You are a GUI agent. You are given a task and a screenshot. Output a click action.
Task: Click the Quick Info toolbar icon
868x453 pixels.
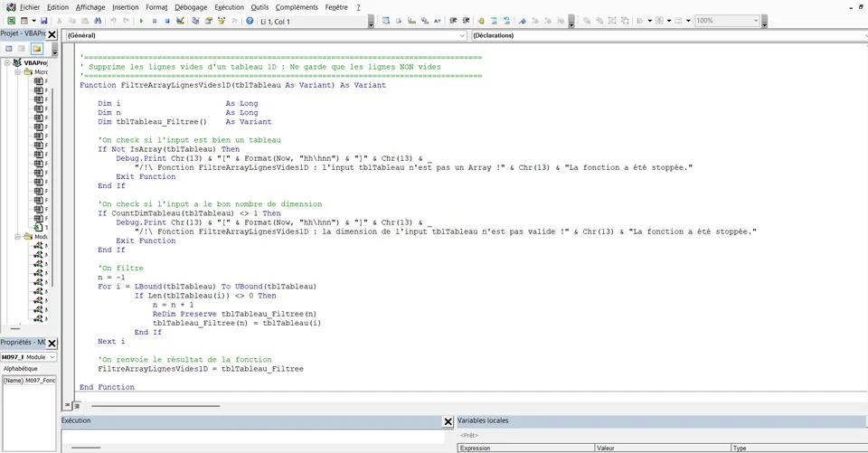[412, 21]
